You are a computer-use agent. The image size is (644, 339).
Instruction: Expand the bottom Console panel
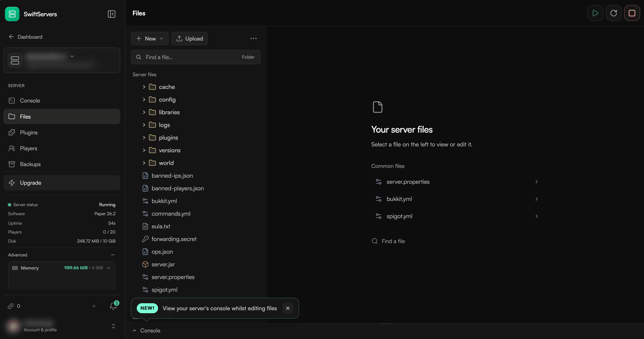(147, 331)
